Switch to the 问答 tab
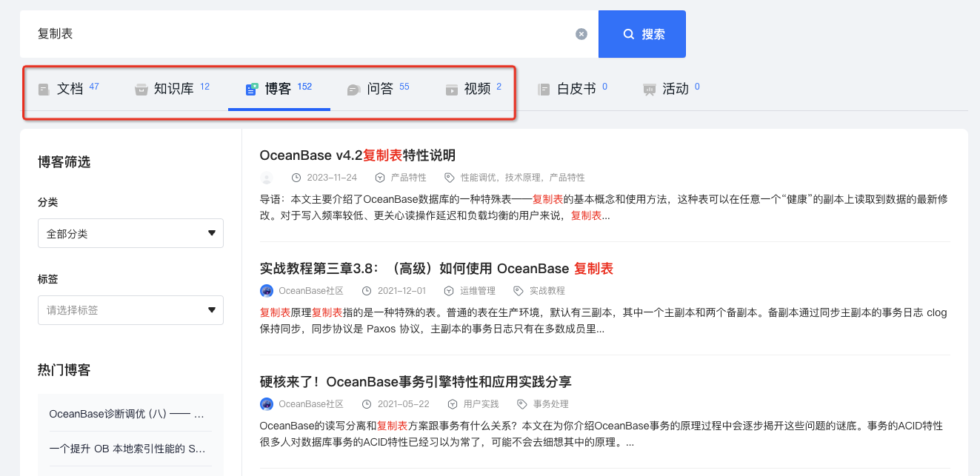 378,89
